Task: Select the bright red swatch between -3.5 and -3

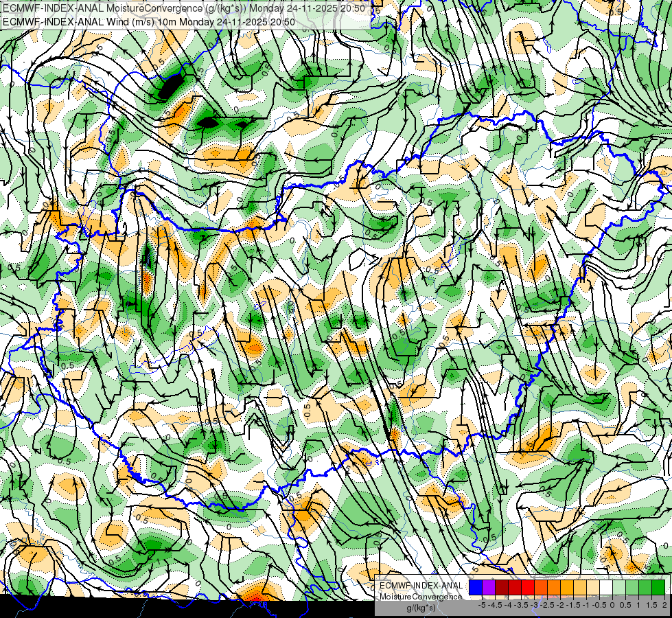Action: 528,588
